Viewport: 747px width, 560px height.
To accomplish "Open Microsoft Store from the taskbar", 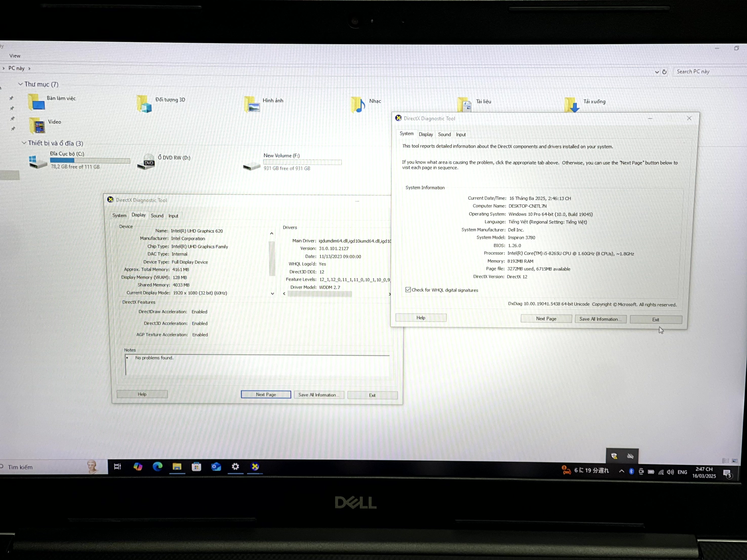I will (196, 467).
